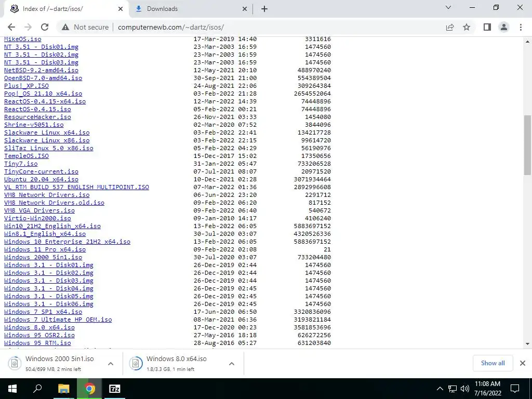Viewport: 532px width, 399px height.
Task: Click the forward navigation arrow
Action: point(28,27)
